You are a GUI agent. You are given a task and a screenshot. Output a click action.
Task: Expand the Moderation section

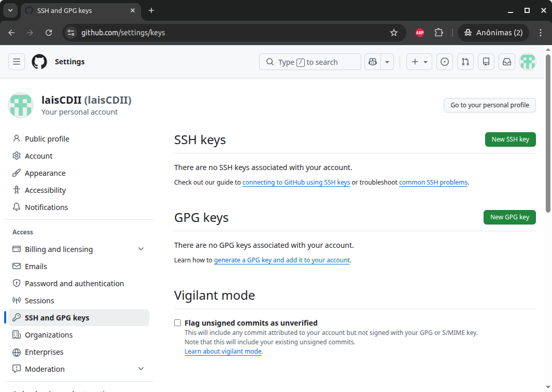pos(141,369)
